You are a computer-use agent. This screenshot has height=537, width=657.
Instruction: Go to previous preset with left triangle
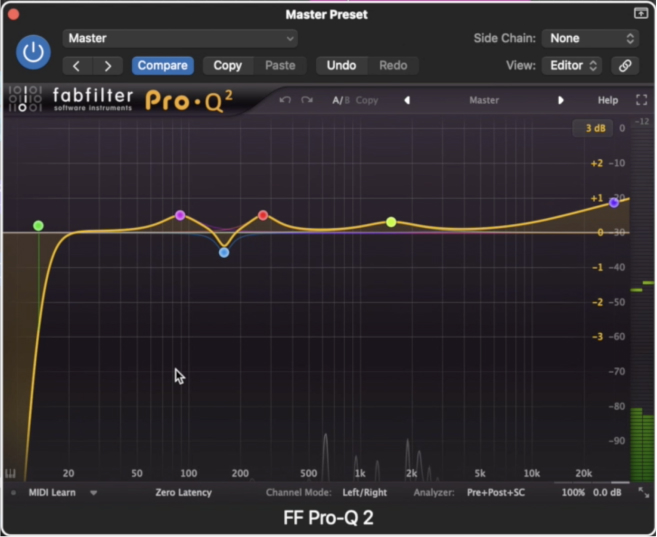point(406,100)
